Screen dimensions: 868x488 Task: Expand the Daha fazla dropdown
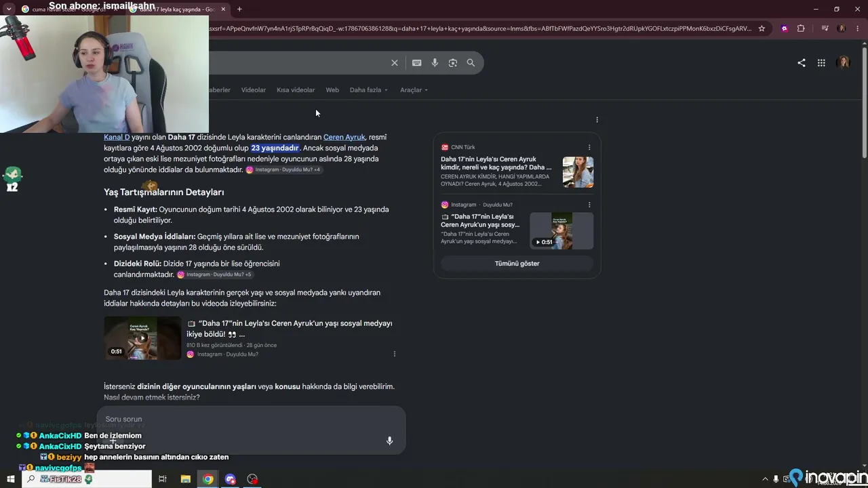pos(369,90)
